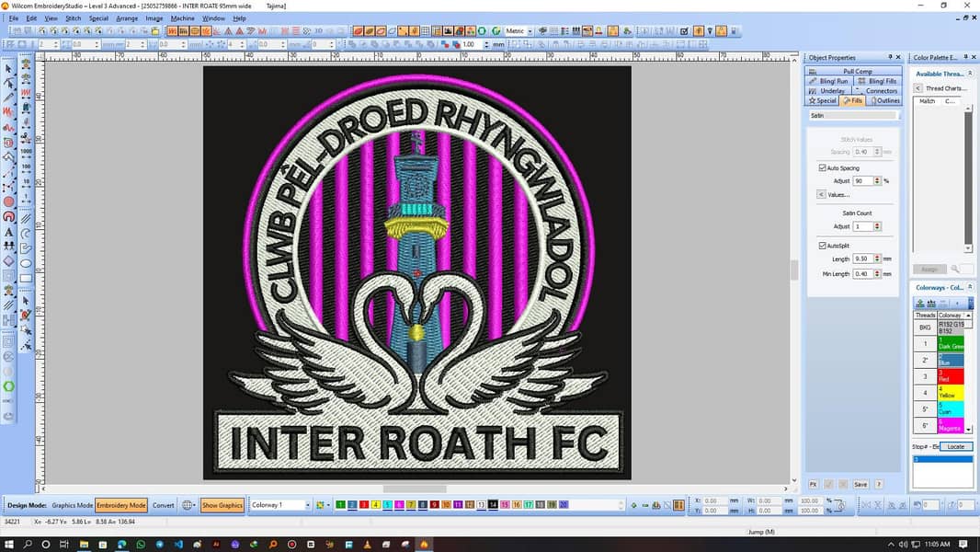Open Windows search from taskbar
Image resolution: width=980 pixels, height=552 pixels.
pyautogui.click(x=28, y=545)
